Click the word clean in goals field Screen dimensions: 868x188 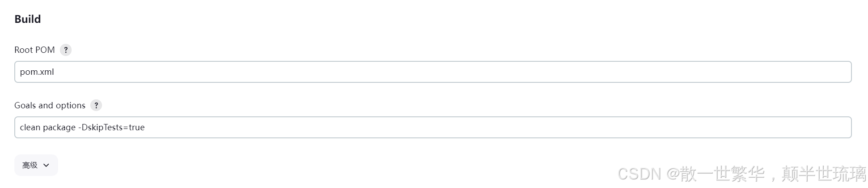pyautogui.click(x=30, y=128)
